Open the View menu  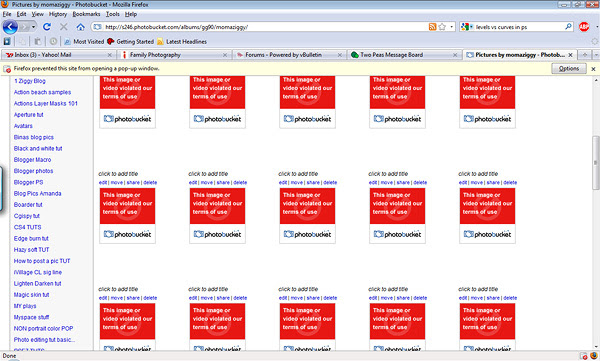click(38, 14)
